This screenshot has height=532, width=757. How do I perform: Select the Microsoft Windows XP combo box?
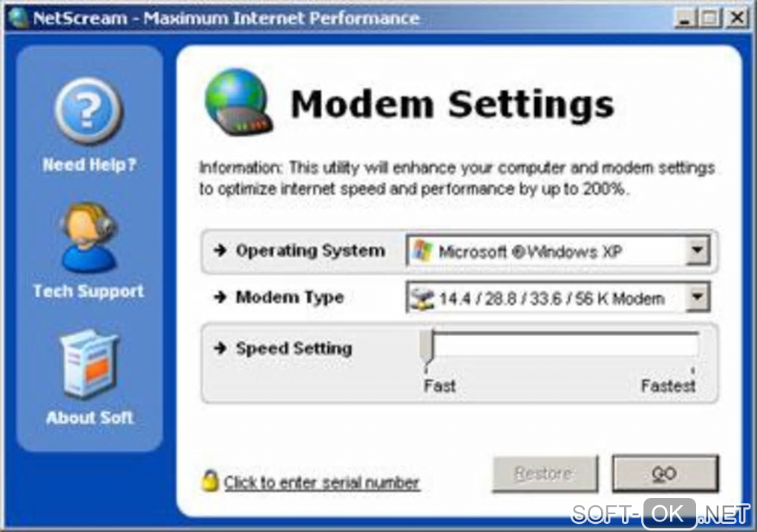(x=558, y=251)
